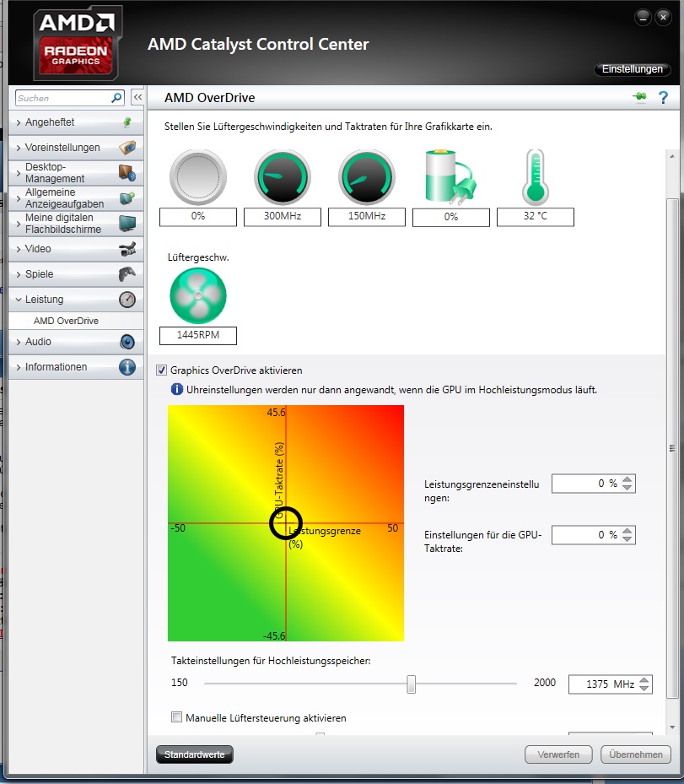Click in the Suchen search field
The height and width of the screenshot is (784, 684).
click(x=63, y=98)
